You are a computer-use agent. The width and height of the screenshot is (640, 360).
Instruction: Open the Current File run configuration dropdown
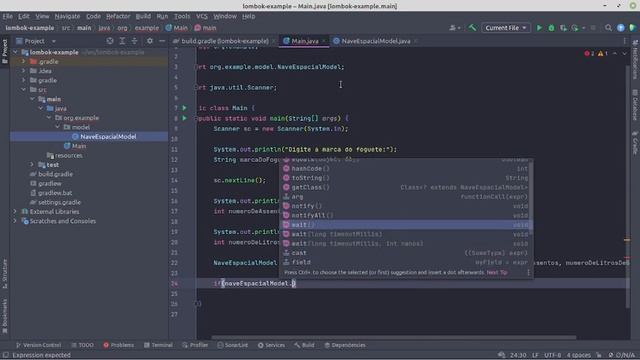click(x=506, y=28)
